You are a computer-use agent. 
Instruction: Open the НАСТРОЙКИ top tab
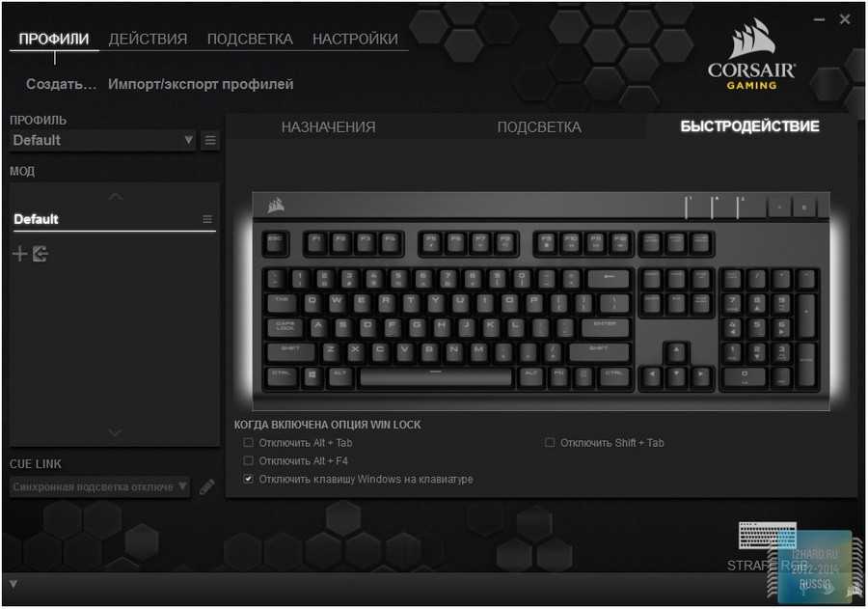(355, 39)
